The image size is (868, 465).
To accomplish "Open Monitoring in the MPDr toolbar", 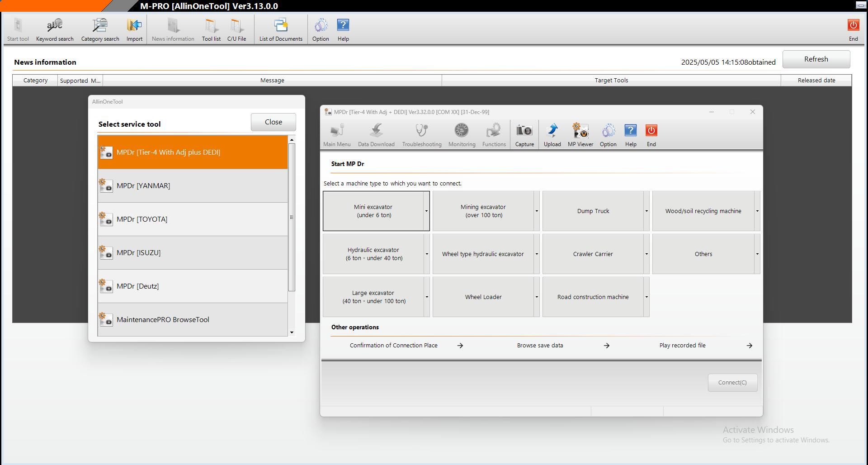I will [462, 135].
